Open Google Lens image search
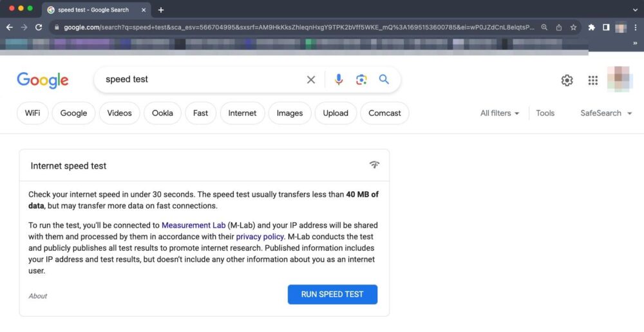Image resolution: width=644 pixels, height=332 pixels. pos(361,80)
